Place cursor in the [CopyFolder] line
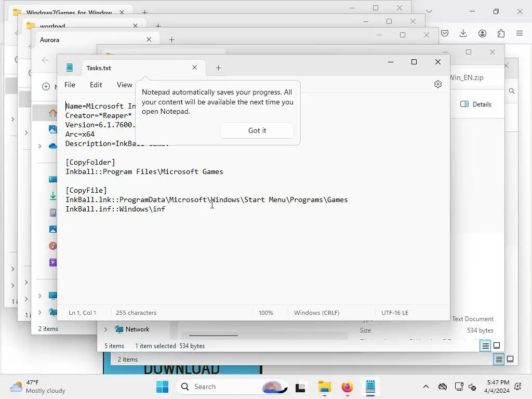The height and width of the screenshot is (399, 532). pos(90,162)
